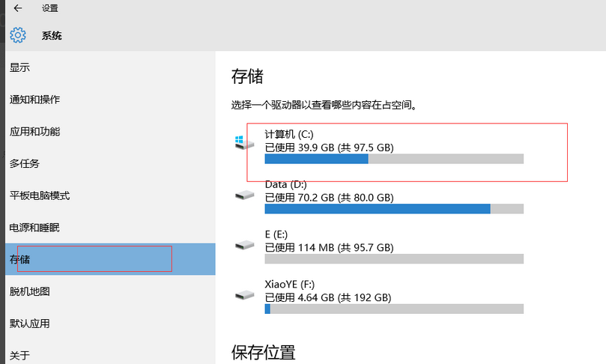Switch to 平板电脑模式 settings
Screen dimensions: 606x364
tap(40, 195)
